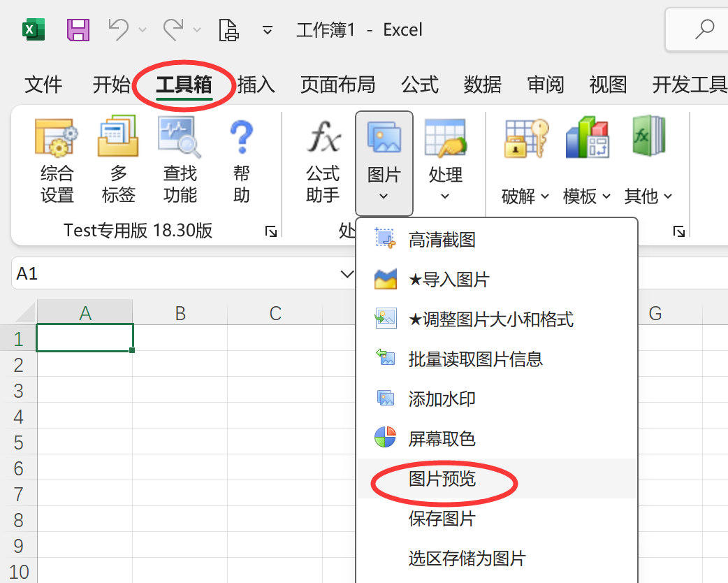Expand the 破解 dropdown
Viewport: 728px width, 583px height.
[x=525, y=196]
